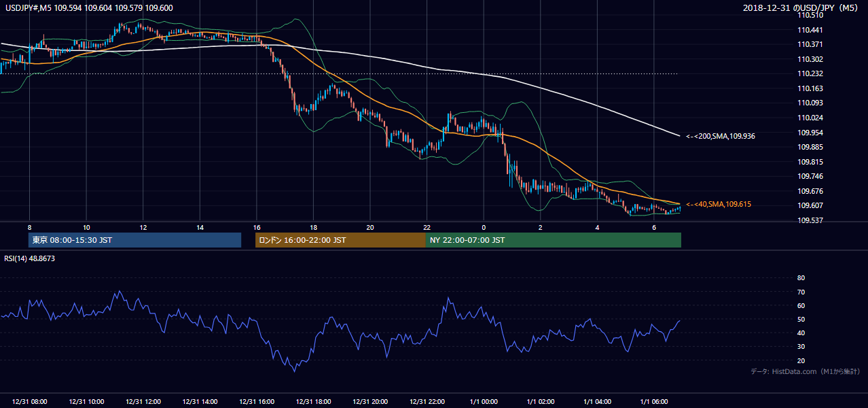The width and height of the screenshot is (868, 408).
Task: Click hour label 10 on price chart axis
Action: (x=86, y=227)
